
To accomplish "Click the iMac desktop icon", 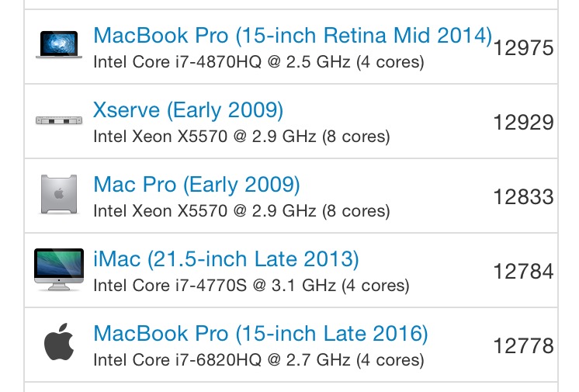I will pos(59,269).
